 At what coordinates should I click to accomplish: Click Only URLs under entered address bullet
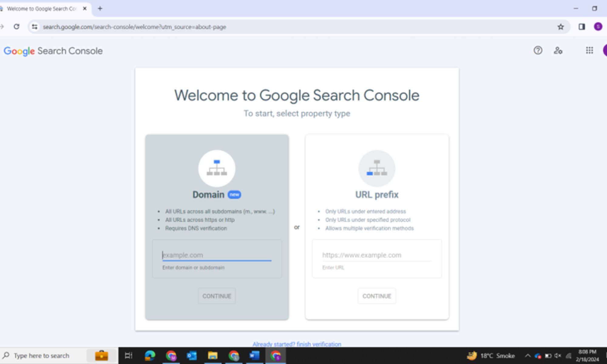coord(365,211)
